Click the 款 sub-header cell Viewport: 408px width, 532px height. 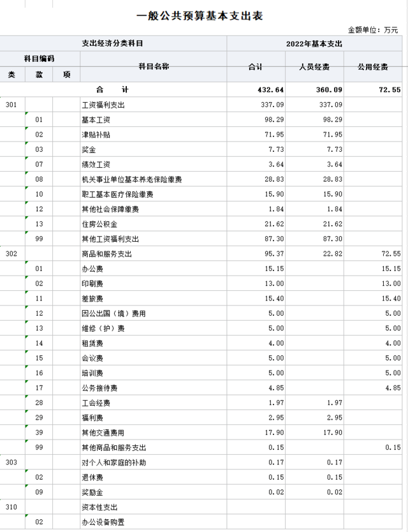[x=39, y=74]
